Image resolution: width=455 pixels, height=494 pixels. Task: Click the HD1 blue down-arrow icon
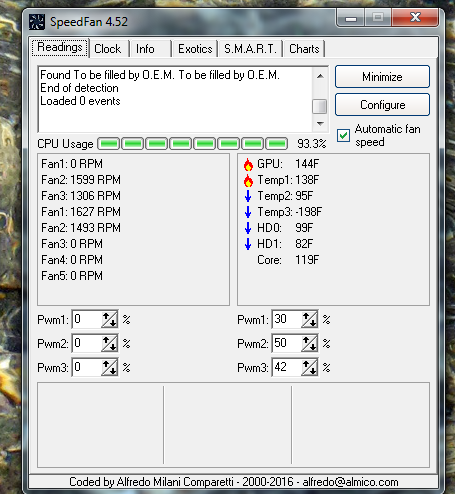248,244
